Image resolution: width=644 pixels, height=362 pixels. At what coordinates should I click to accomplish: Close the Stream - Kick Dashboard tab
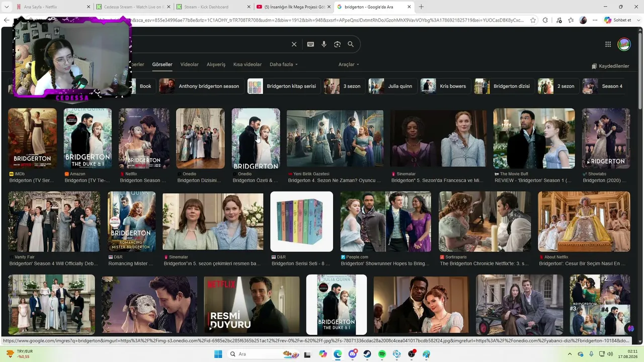(249, 7)
